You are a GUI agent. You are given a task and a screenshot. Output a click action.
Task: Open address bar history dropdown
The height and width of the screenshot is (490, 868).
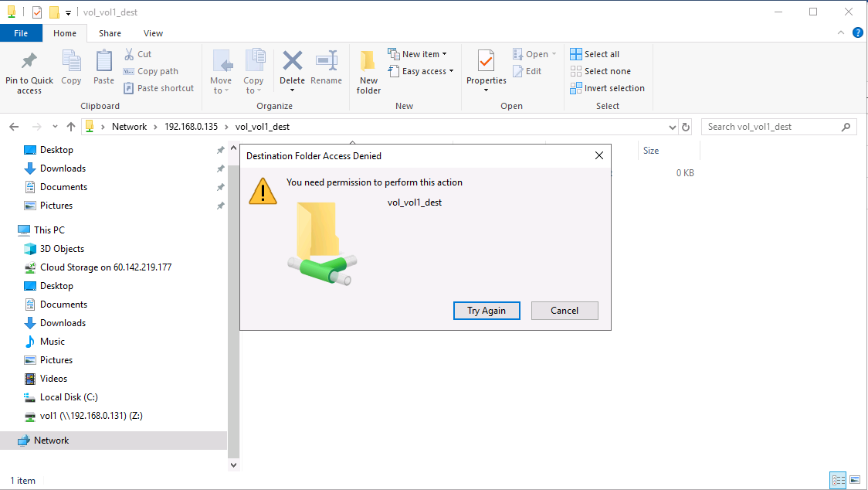click(672, 127)
